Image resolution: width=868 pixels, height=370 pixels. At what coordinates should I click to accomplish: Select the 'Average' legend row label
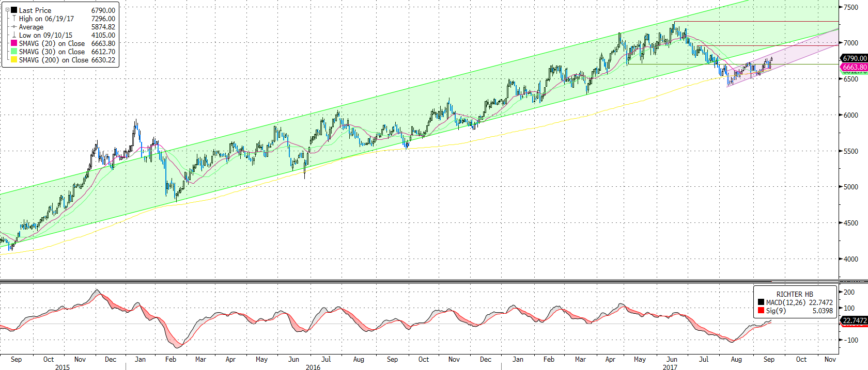[31, 27]
